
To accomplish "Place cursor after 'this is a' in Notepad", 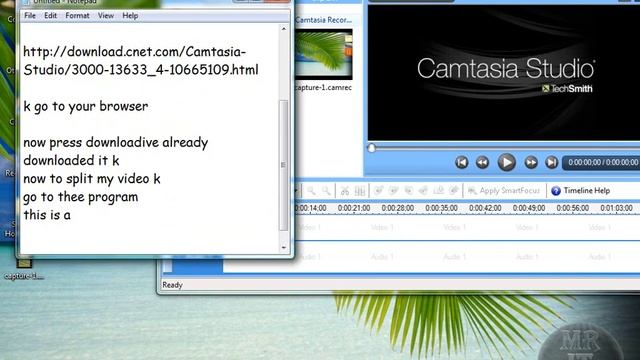I will 71,215.
